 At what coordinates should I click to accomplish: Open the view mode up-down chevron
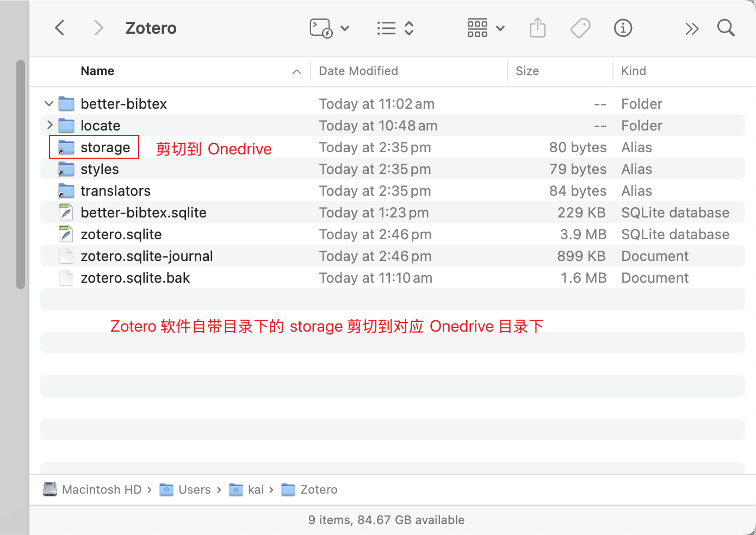[x=409, y=28]
